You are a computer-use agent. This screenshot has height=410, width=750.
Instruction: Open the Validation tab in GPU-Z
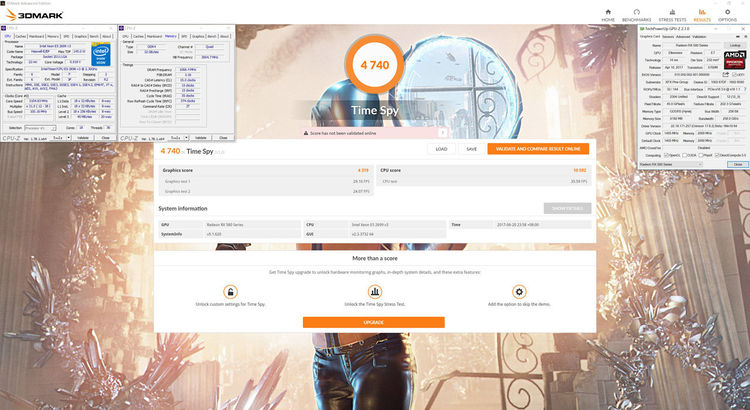pyautogui.click(x=699, y=37)
